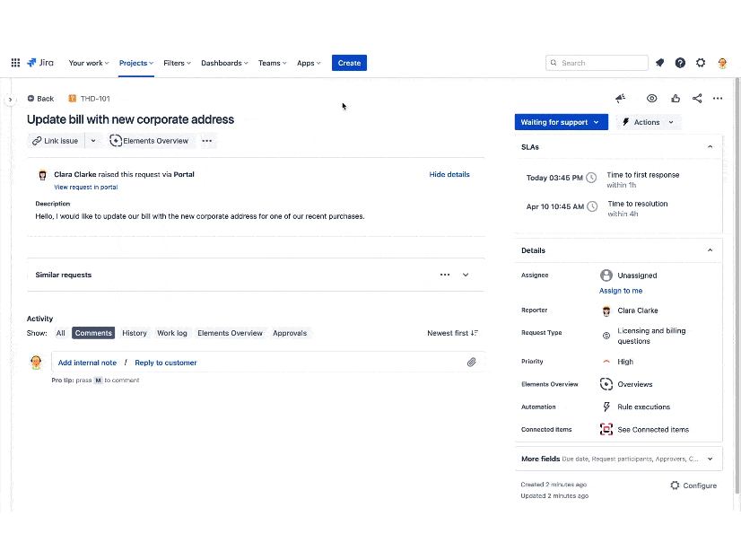The image size is (741, 560).
Task: Click the give feedback megaphone icon
Action: [620, 99]
